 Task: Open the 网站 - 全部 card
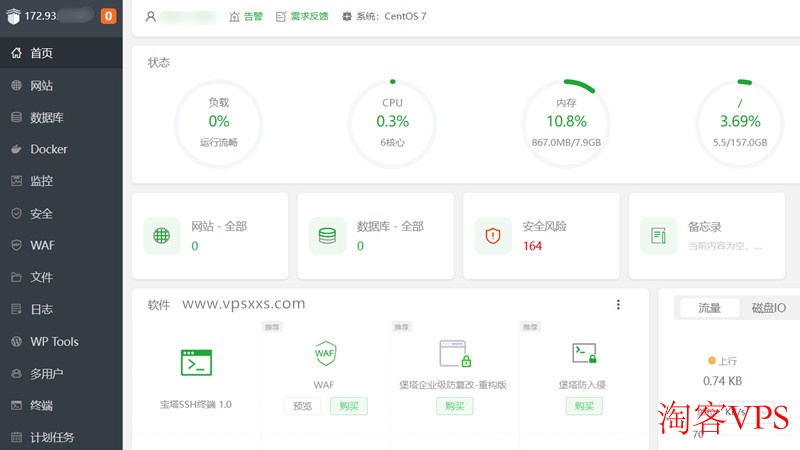(210, 236)
